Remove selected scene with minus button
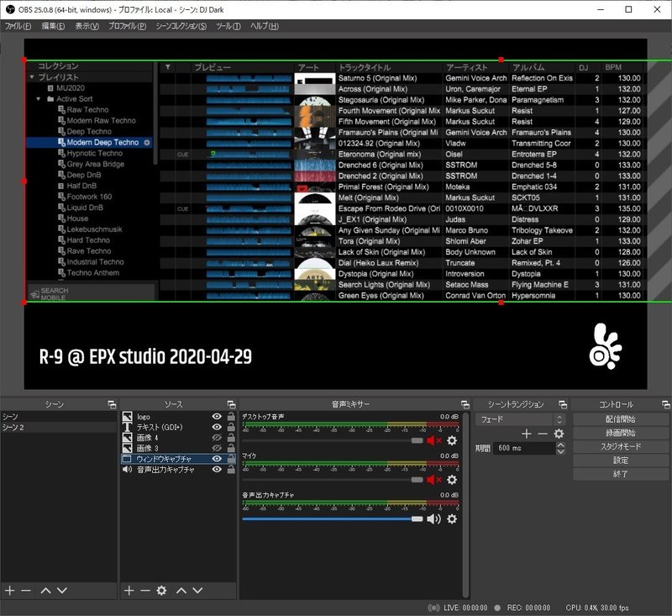Screen dimensions: 672x616 (x=26, y=591)
